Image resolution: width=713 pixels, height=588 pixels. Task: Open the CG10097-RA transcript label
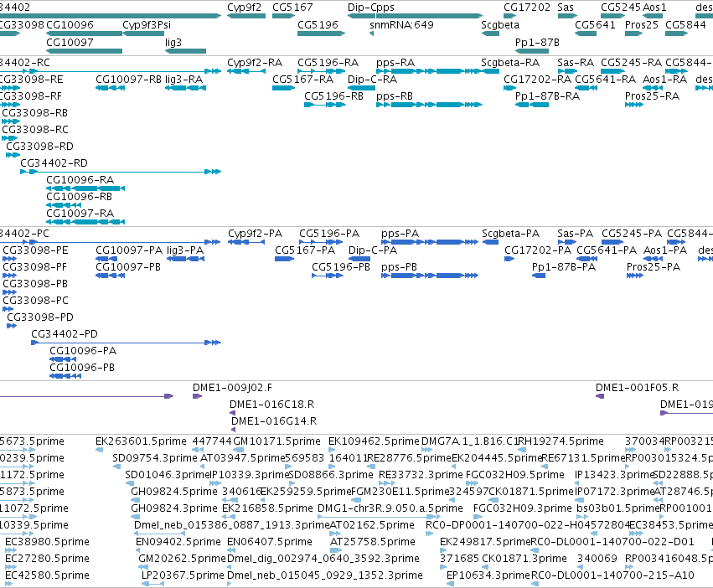tap(80, 214)
